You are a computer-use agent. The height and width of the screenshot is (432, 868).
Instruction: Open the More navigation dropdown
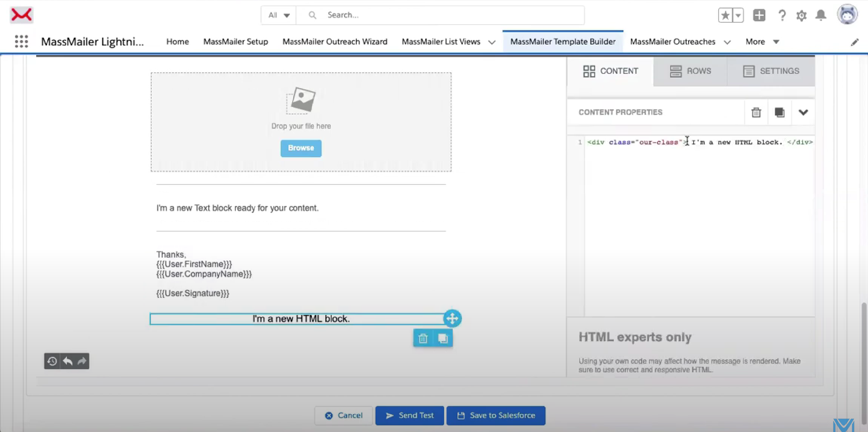pos(762,42)
